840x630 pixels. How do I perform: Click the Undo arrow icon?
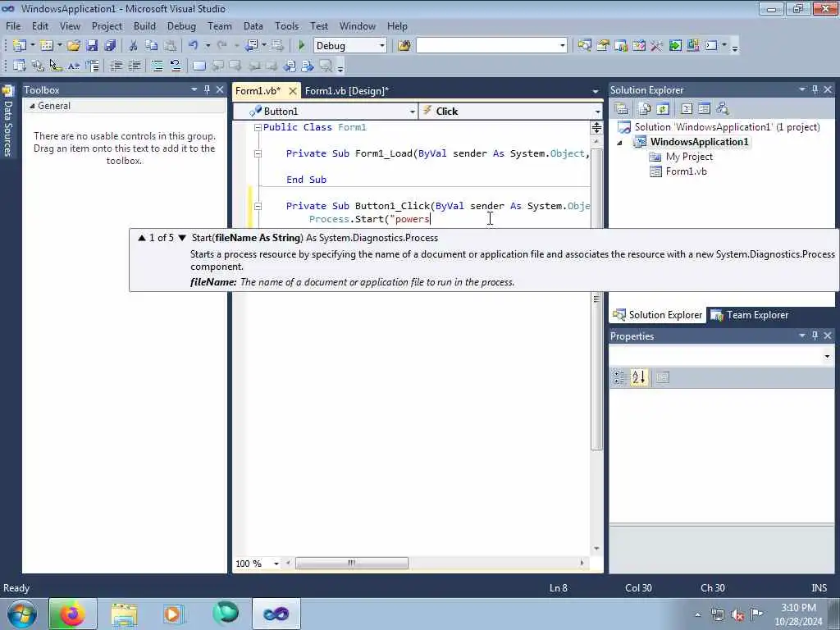194,46
